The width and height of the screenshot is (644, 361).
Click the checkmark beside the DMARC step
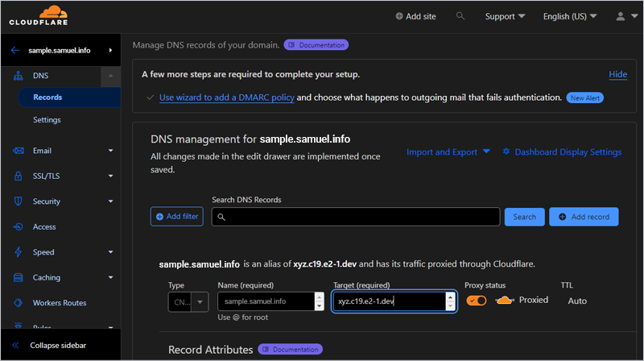pyautogui.click(x=151, y=98)
